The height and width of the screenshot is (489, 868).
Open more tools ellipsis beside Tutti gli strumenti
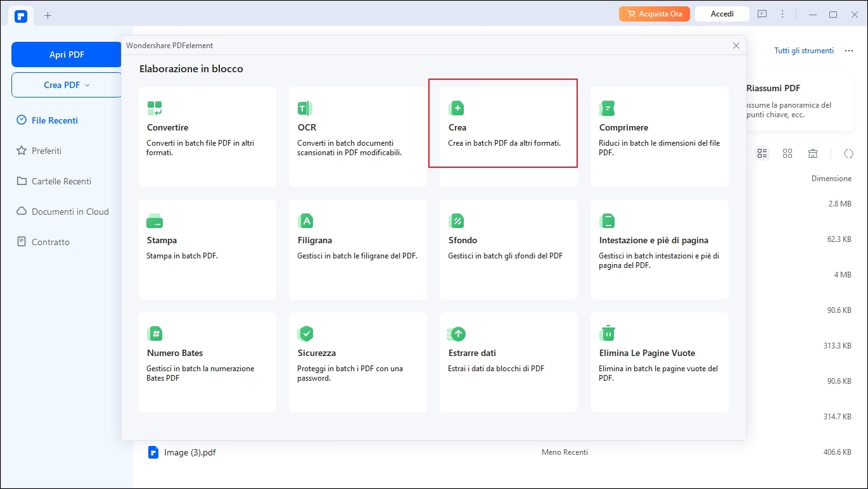pos(848,51)
